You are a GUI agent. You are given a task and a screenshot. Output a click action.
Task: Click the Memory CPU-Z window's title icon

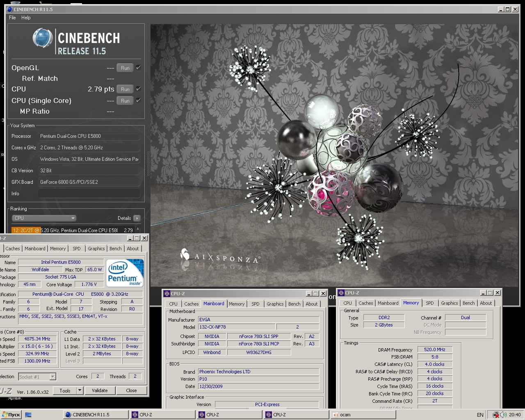point(341,293)
